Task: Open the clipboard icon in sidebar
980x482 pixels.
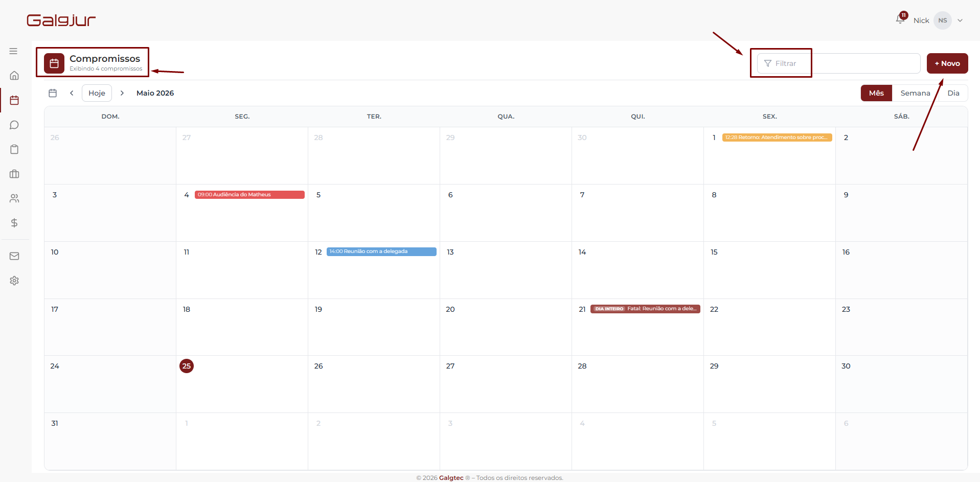Action: (x=14, y=149)
